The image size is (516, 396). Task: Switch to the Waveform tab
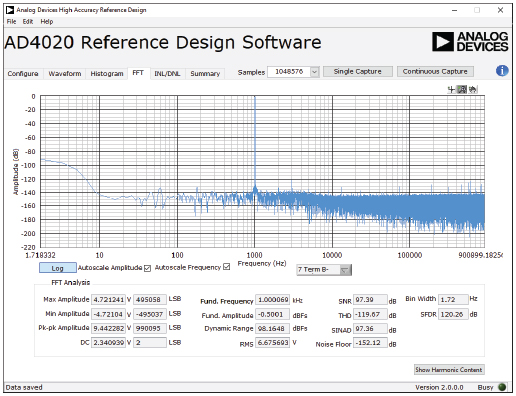coord(65,73)
